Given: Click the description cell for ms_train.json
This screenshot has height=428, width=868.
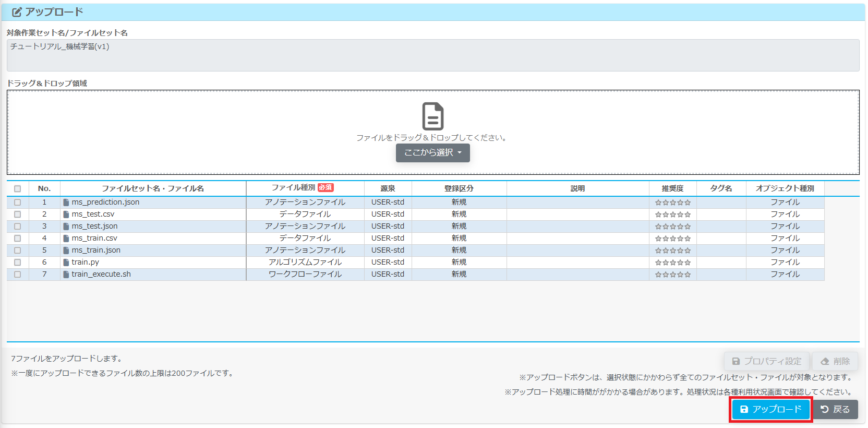Looking at the screenshot, I should pyautogui.click(x=577, y=251).
